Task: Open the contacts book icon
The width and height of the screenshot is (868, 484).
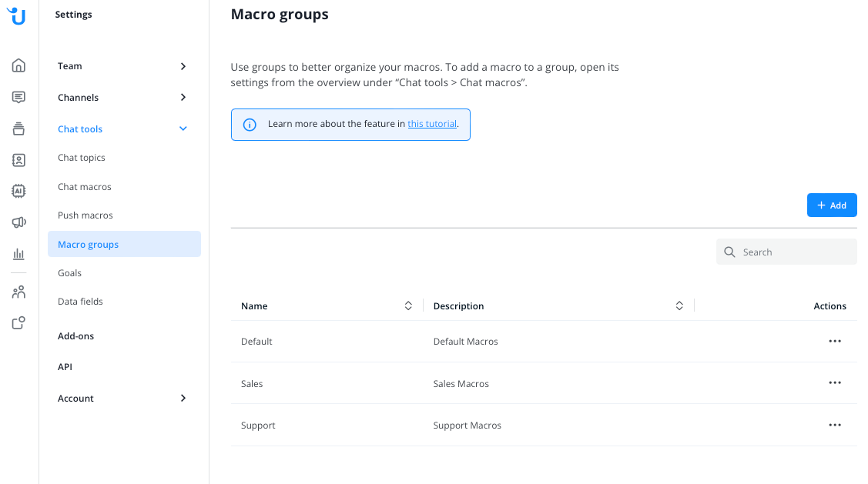Action: pyautogui.click(x=18, y=160)
